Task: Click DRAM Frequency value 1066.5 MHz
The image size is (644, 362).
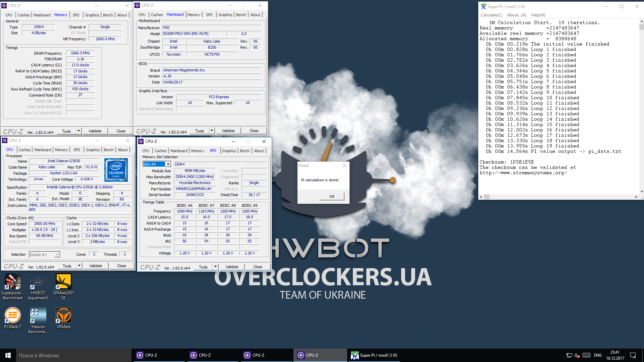Action: 80,53
